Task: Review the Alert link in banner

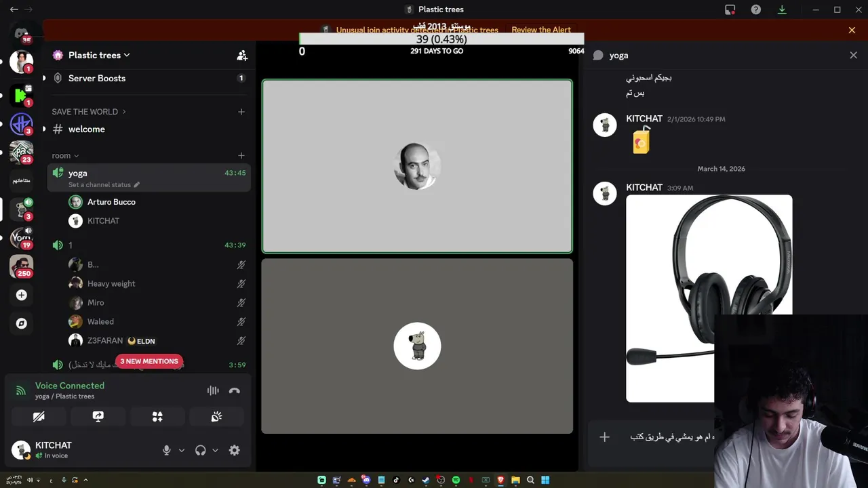Action: coord(541,30)
